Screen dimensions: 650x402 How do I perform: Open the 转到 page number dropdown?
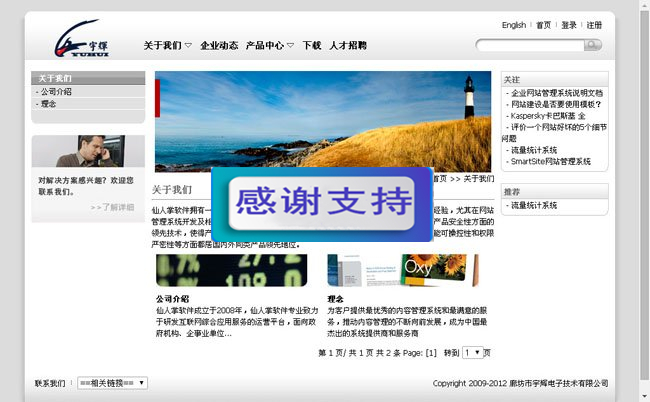tap(473, 353)
